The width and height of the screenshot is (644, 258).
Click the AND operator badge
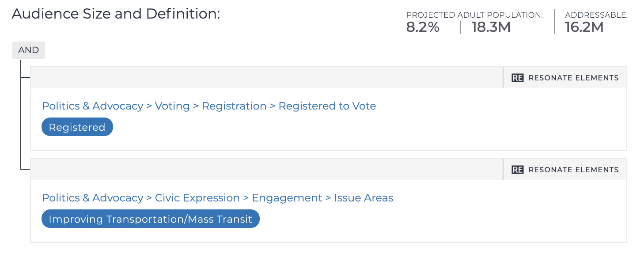(x=29, y=50)
